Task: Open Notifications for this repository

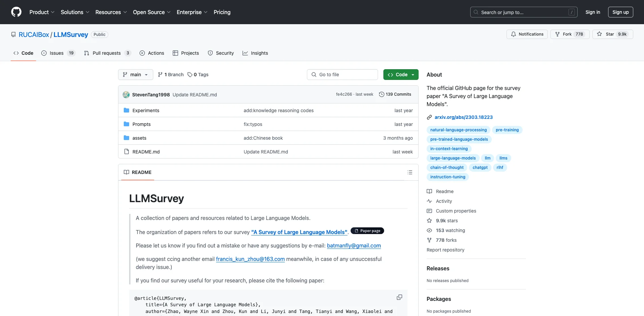Action: tap(527, 34)
